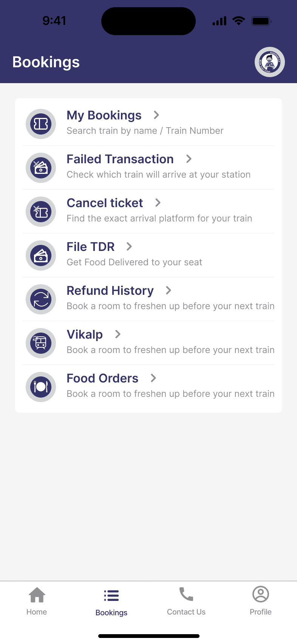This screenshot has height=644, width=297.
Task: Go to the Profile tab
Action: [261, 601]
